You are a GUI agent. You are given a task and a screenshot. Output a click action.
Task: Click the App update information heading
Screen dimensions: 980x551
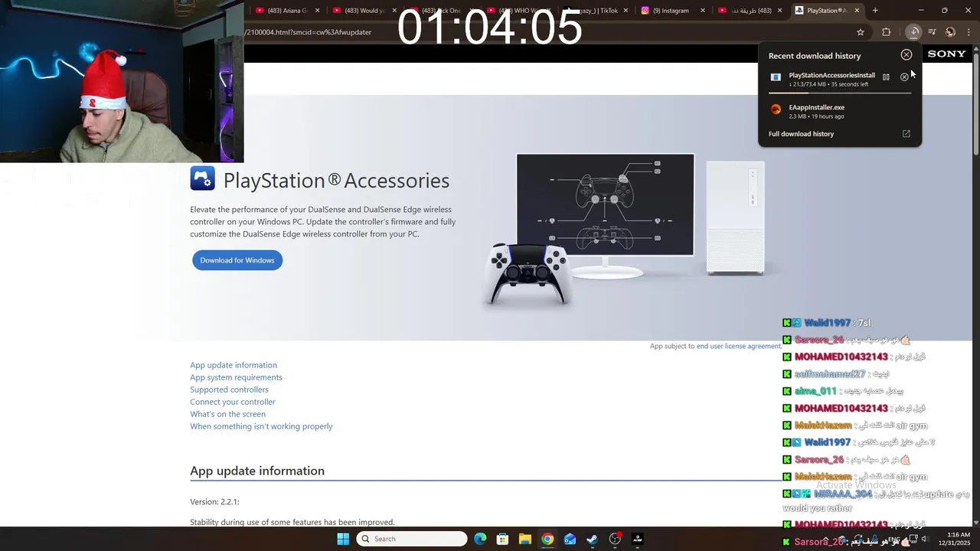257,471
